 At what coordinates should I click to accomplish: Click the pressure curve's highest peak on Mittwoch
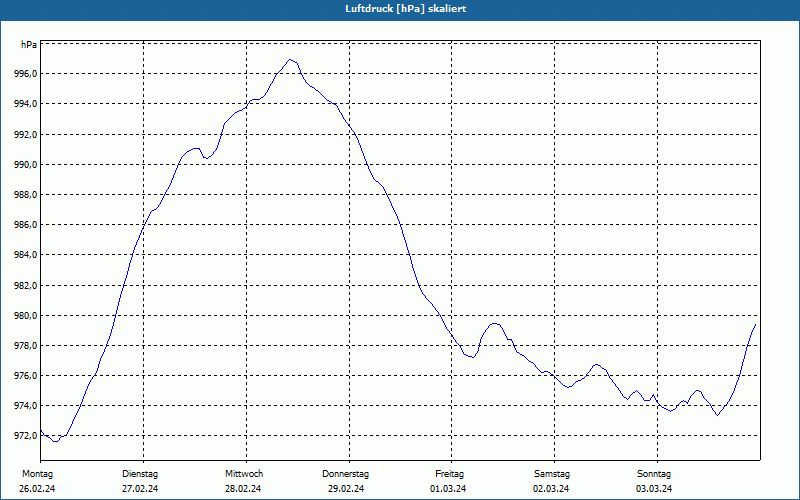click(x=290, y=60)
